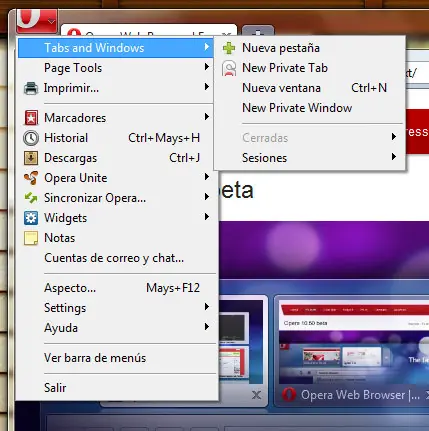
Task: Choose New Private Tab entry
Action: tap(310, 68)
